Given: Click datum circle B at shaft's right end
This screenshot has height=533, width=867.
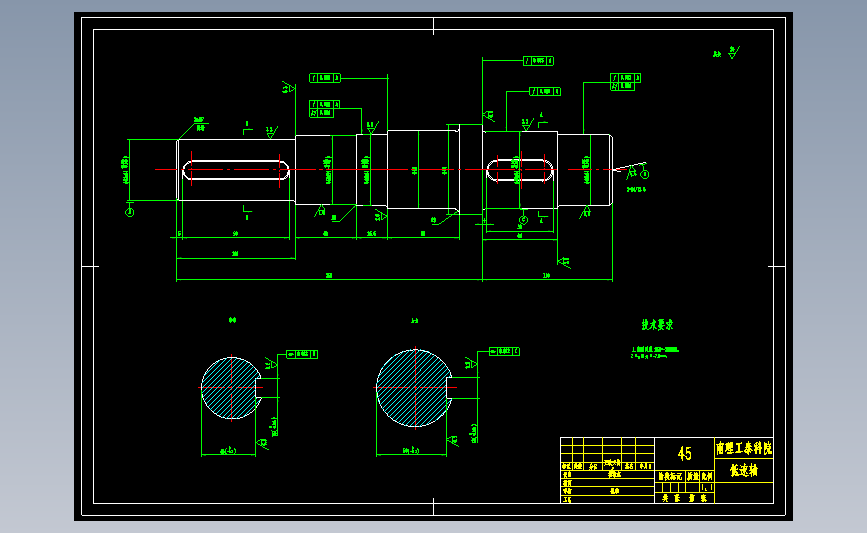Looking at the screenshot, I should pos(644,174).
